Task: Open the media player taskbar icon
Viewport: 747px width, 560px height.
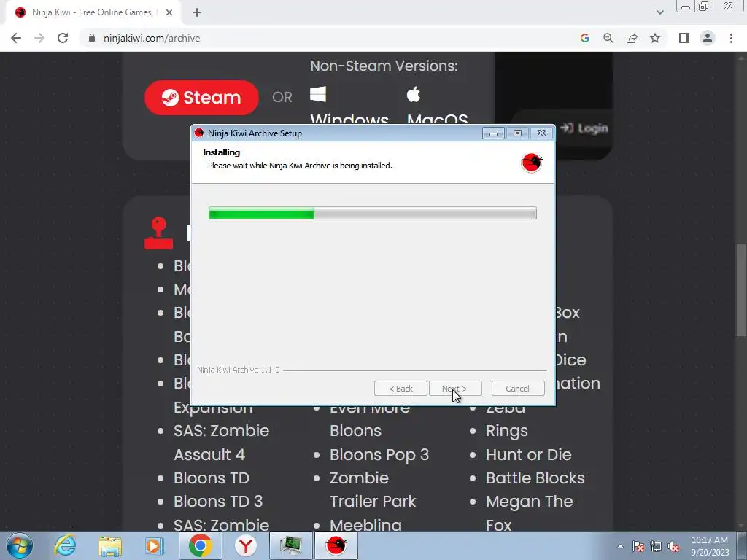Action: click(x=155, y=545)
